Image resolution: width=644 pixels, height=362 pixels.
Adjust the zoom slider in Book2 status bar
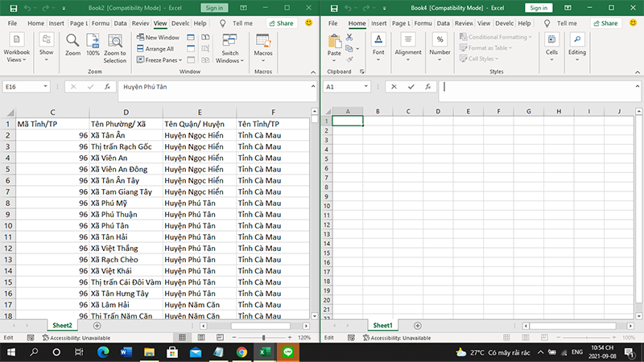pyautogui.click(x=264, y=338)
